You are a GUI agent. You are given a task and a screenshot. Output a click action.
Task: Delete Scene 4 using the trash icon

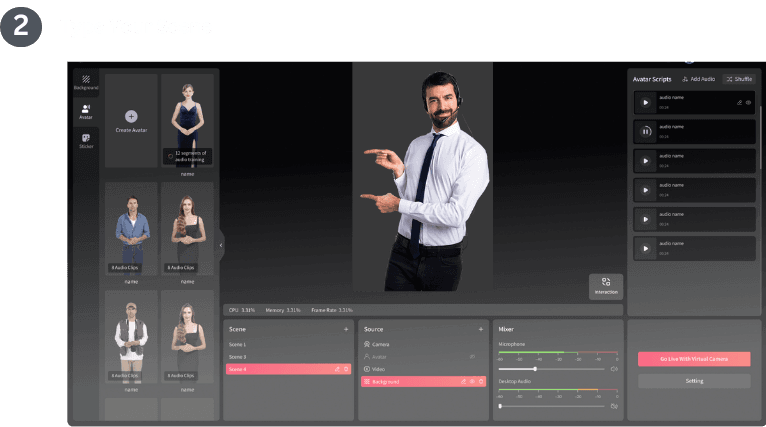(x=346, y=369)
